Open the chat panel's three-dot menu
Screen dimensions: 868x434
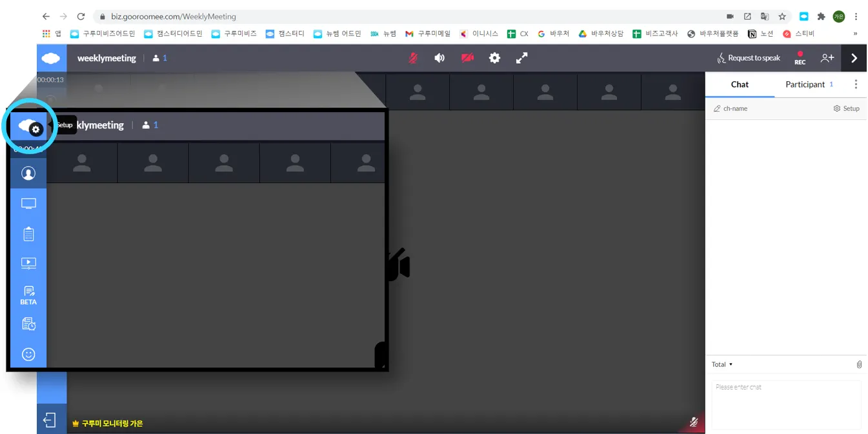point(856,84)
